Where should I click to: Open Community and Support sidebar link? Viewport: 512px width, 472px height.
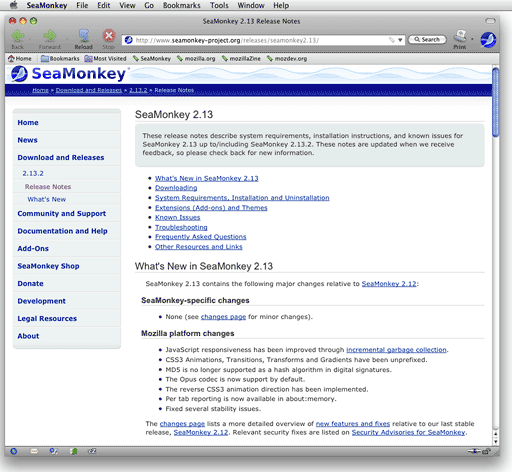click(x=62, y=213)
